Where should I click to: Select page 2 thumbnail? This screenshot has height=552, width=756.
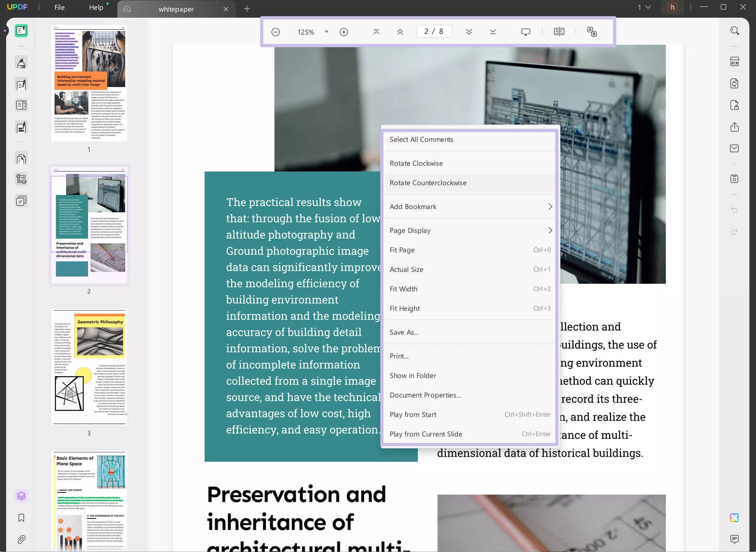pos(89,225)
